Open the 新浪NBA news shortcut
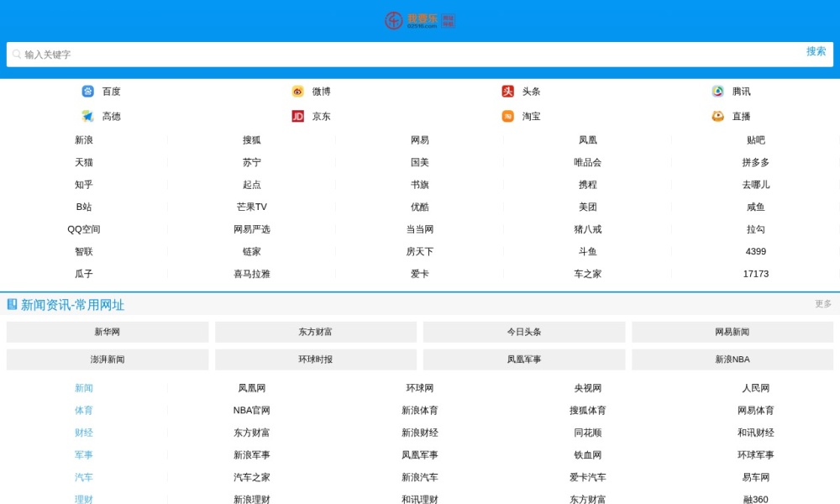This screenshot has height=504, width=840. 732,359
